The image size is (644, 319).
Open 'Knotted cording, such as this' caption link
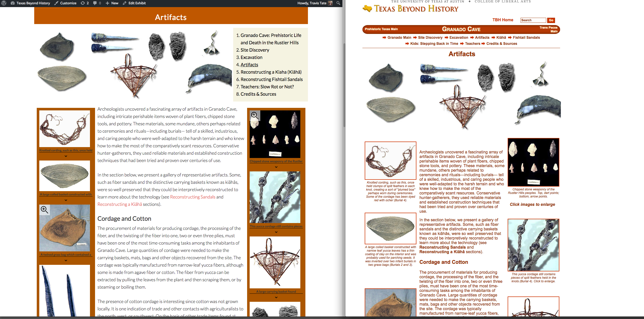[66, 150]
